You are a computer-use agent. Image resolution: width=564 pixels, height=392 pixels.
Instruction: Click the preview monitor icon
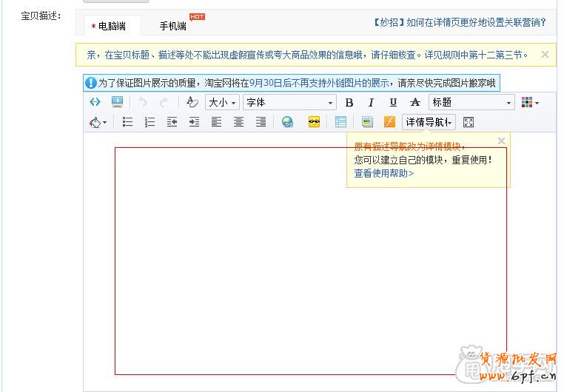117,102
